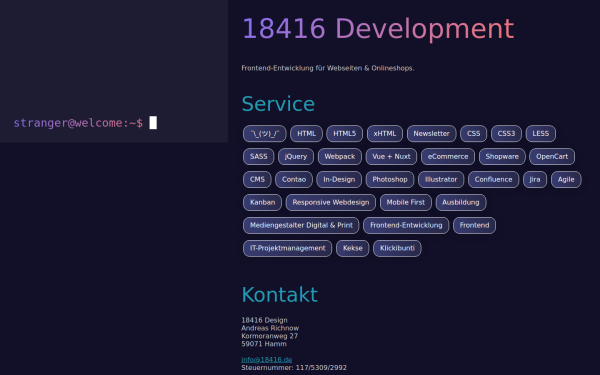Click the Andreas Richnow name text

(270, 328)
